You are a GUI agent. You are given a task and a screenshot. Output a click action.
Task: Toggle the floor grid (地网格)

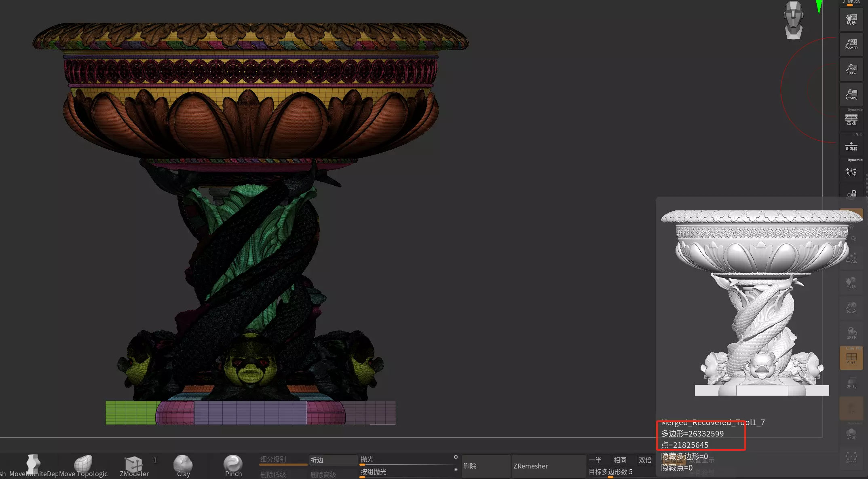851,146
